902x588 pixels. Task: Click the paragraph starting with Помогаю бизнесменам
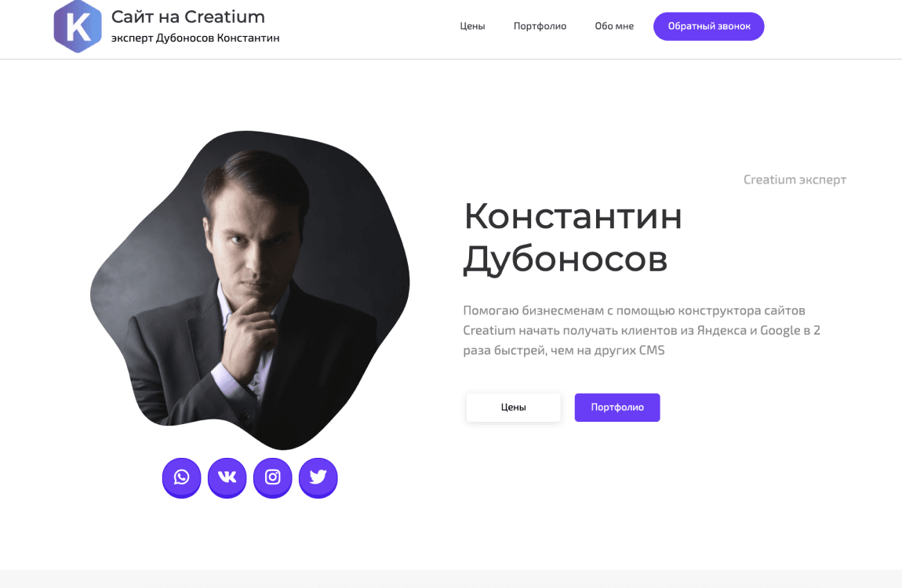[x=641, y=330]
